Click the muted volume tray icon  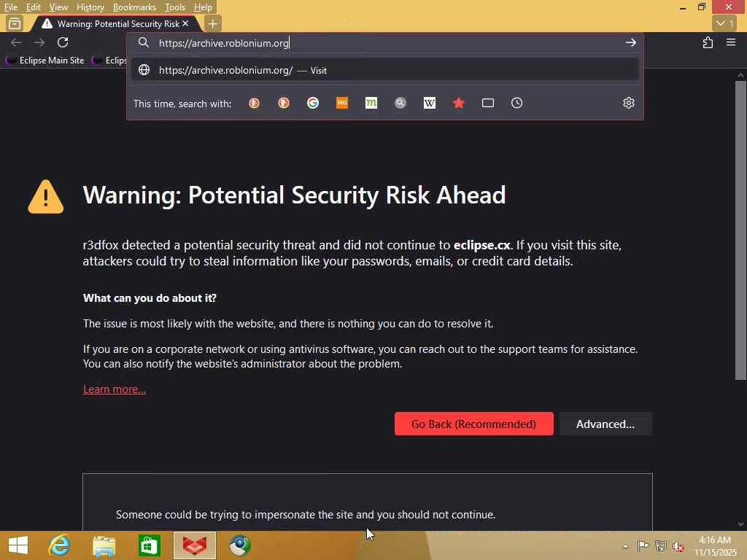pos(678,546)
